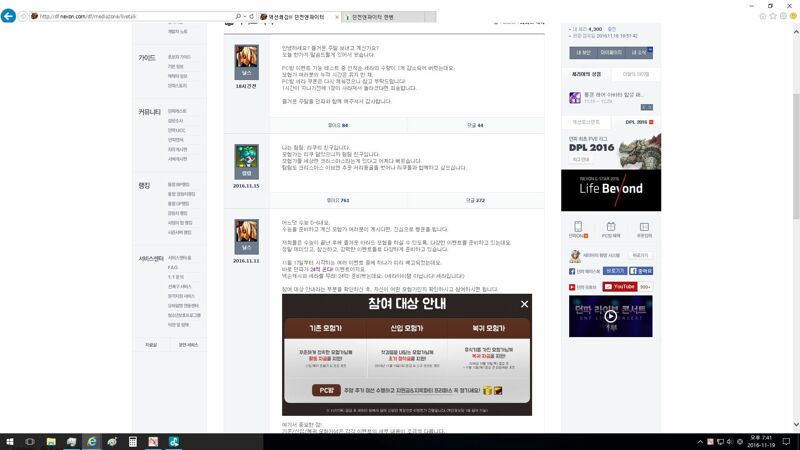Click 24딱 온다 purple link text
This screenshot has width=800, height=450.
click(x=321, y=269)
